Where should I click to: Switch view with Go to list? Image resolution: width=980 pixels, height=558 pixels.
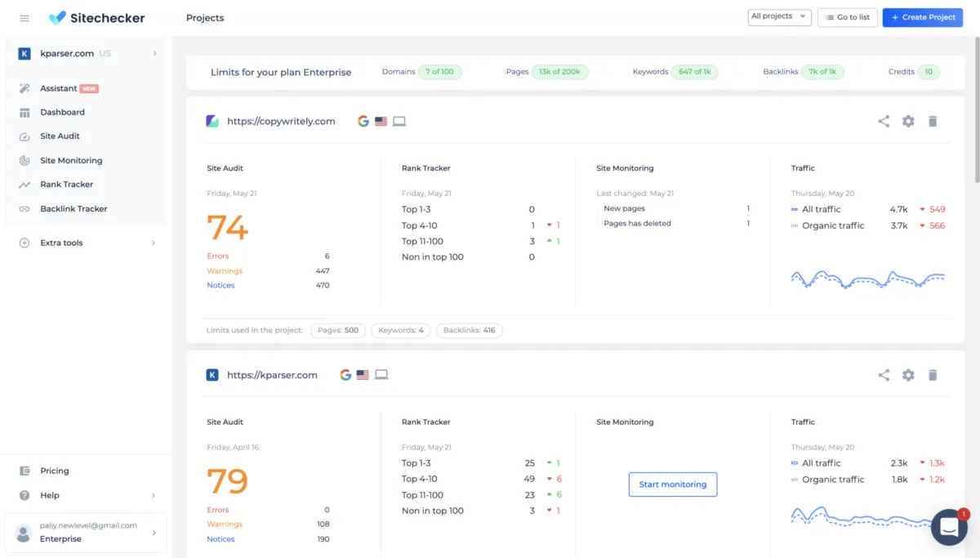pos(848,17)
